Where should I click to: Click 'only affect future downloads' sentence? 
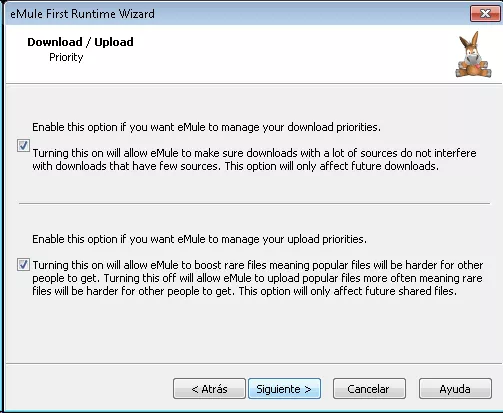[332, 166]
